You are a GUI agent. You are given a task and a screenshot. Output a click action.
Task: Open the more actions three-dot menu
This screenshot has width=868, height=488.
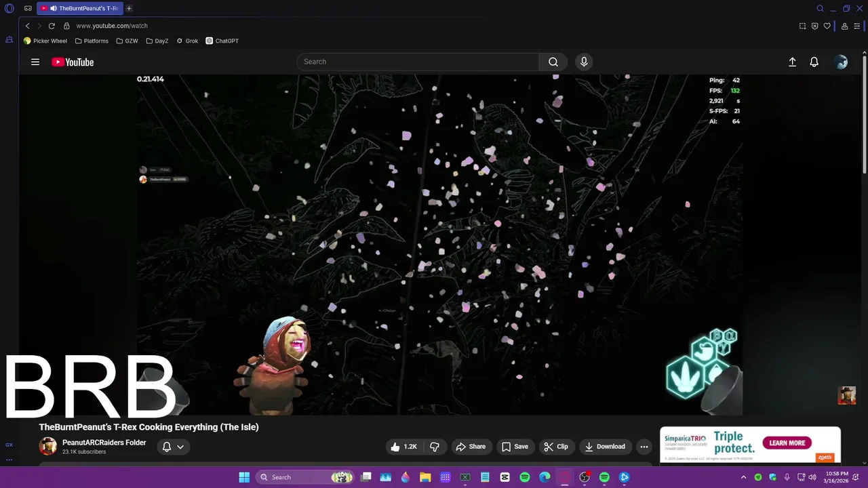pyautogui.click(x=644, y=447)
